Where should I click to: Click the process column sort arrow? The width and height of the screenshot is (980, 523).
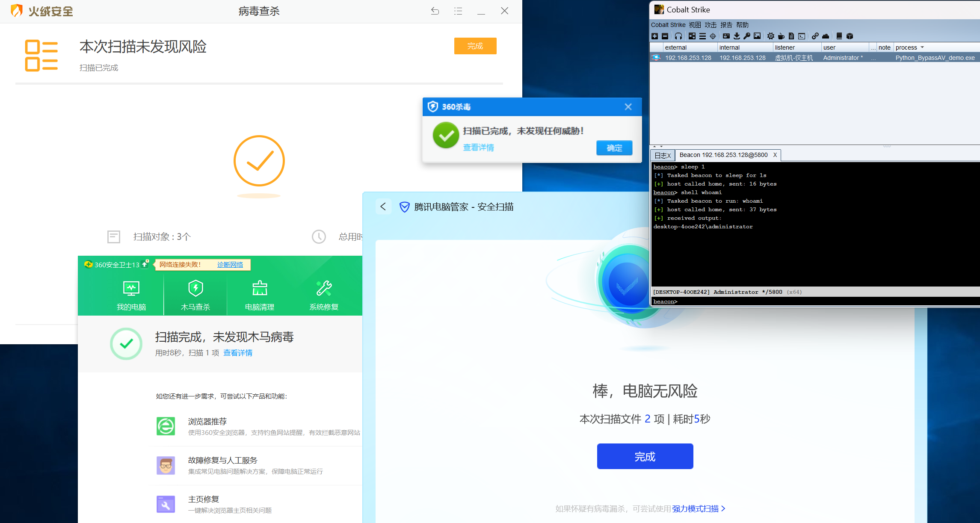tap(922, 47)
